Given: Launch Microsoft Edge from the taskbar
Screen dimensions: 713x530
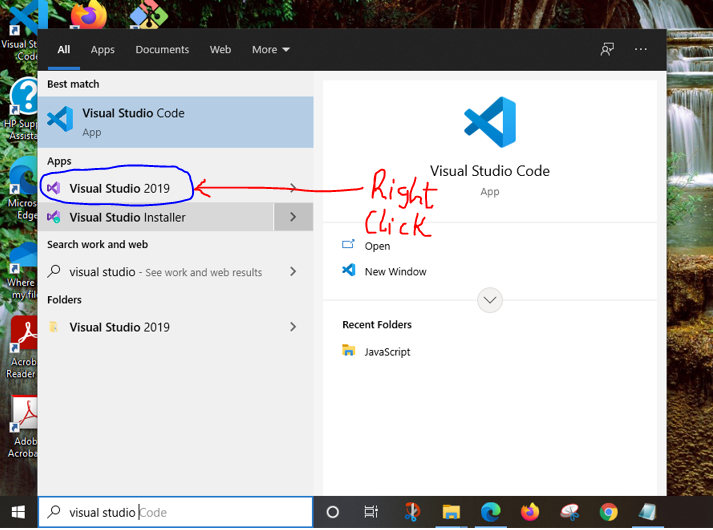Looking at the screenshot, I should 491,512.
